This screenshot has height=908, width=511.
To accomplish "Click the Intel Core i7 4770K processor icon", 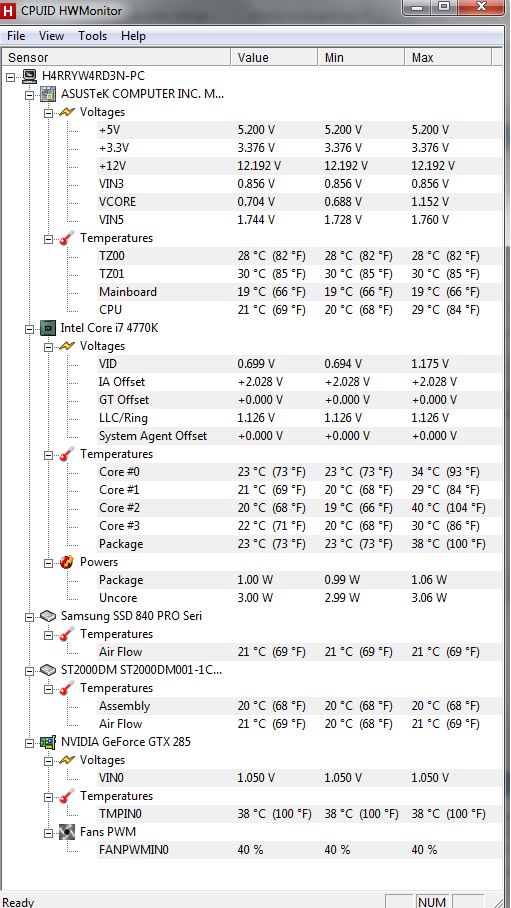I will [48, 328].
